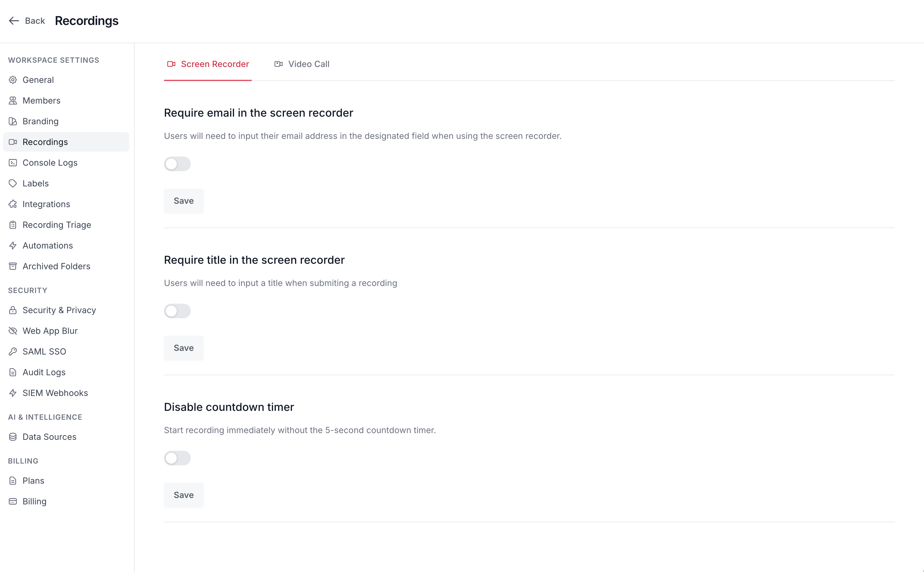This screenshot has height=572, width=924.
Task: Enable the require email toggle
Action: [177, 164]
